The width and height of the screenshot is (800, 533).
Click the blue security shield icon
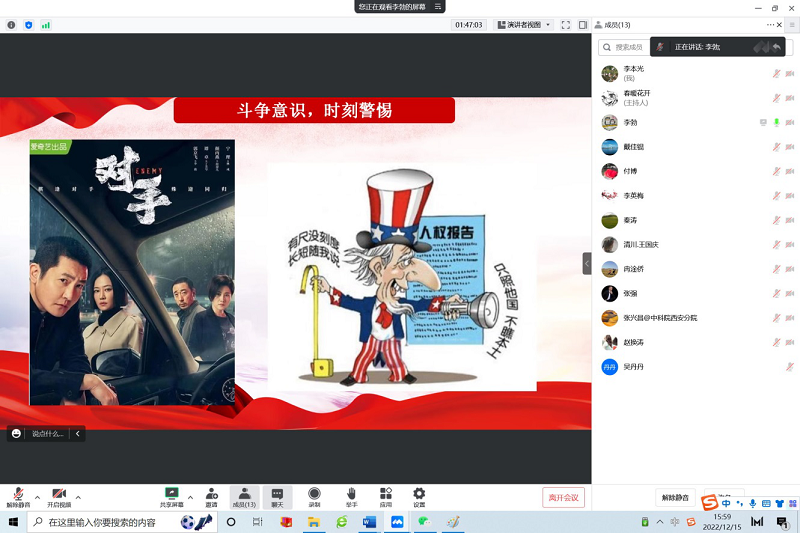coord(29,25)
